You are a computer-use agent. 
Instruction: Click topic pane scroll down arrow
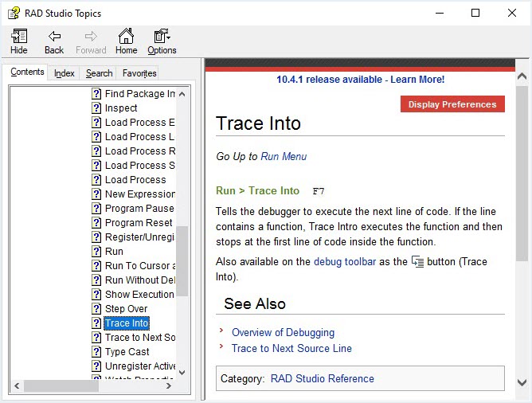click(x=522, y=382)
